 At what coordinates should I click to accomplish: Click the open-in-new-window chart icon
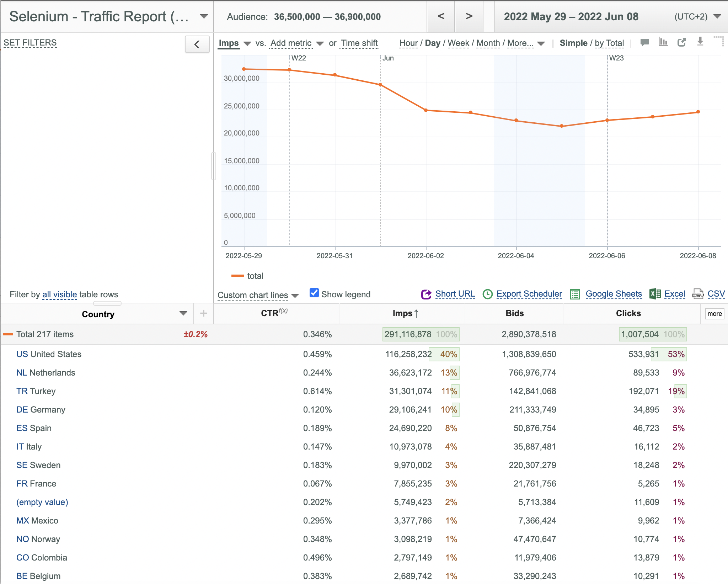pyautogui.click(x=681, y=42)
